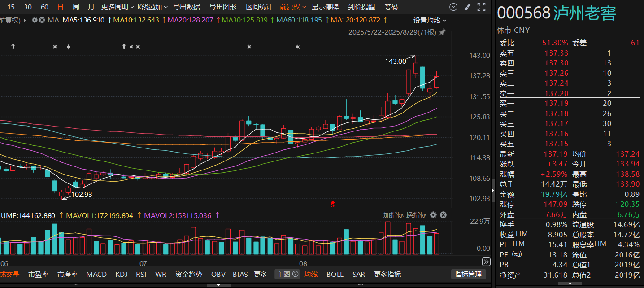Image resolution: width=644 pixels, height=288 pixels.
Task: Click double-arrow icon at chart bottom right
Action: (486, 262)
